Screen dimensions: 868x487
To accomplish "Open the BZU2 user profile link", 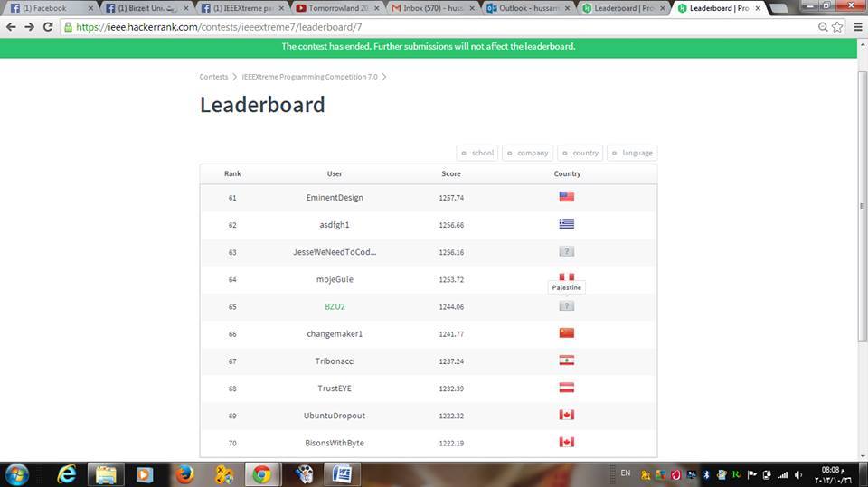I will click(x=335, y=306).
